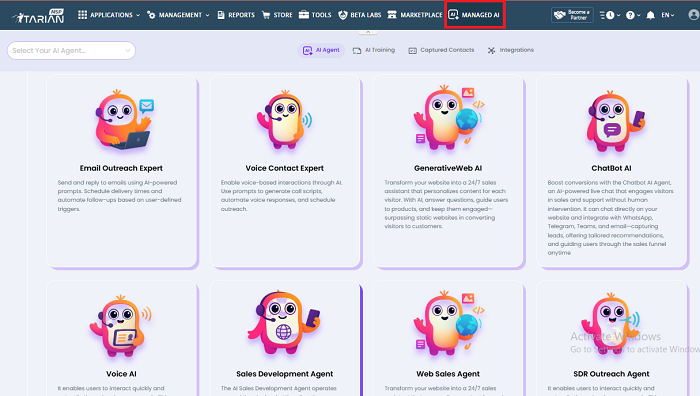Click the Voice AI card title

(121, 374)
